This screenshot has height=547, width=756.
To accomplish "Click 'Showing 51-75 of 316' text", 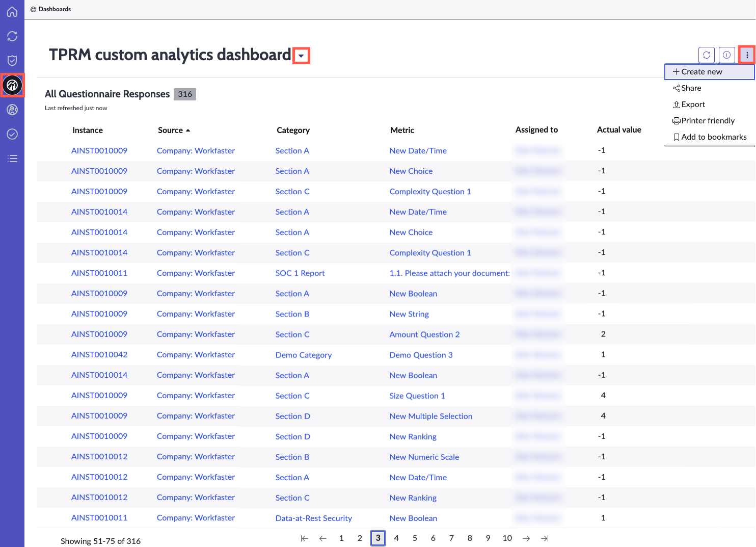I will tap(100, 541).
